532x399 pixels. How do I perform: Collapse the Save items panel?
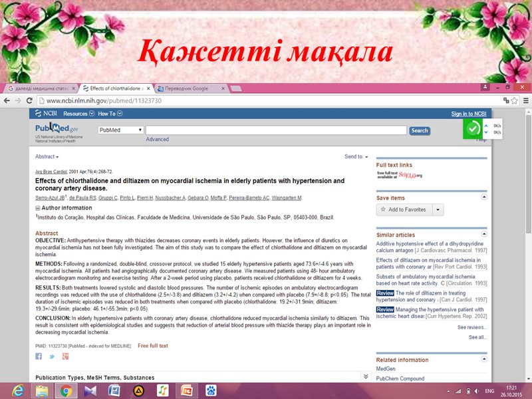click(484, 197)
